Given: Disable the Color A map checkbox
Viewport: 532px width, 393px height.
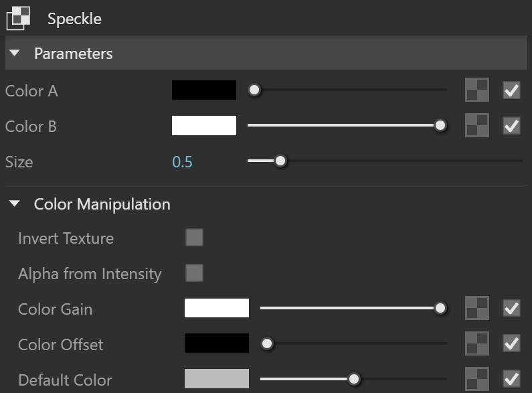Looking at the screenshot, I should [x=511, y=90].
